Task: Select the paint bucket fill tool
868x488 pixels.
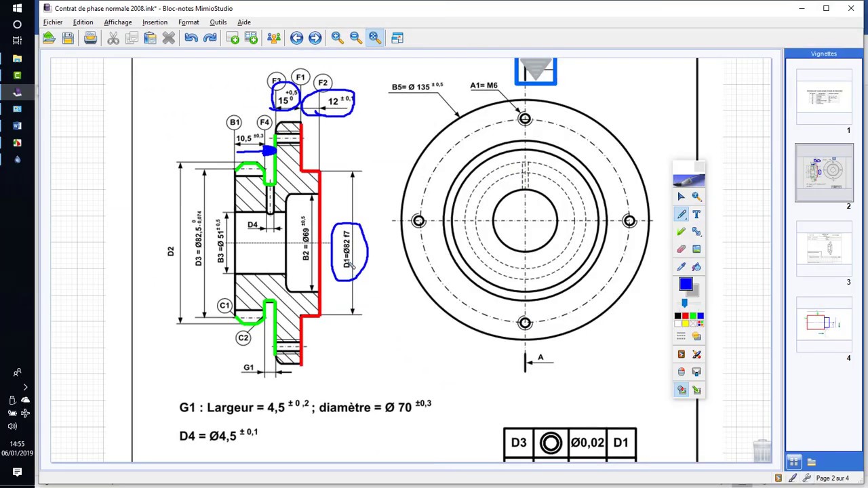Action: click(696, 267)
